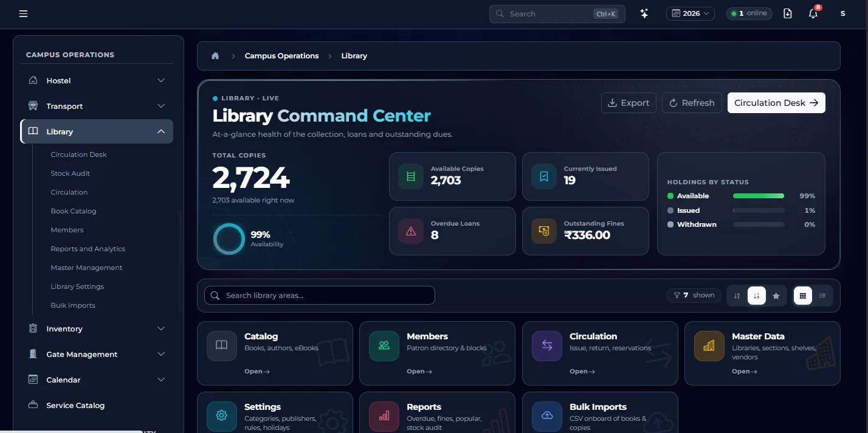Go to the home breadcrumb icon
This screenshot has height=433, width=868.
click(215, 56)
